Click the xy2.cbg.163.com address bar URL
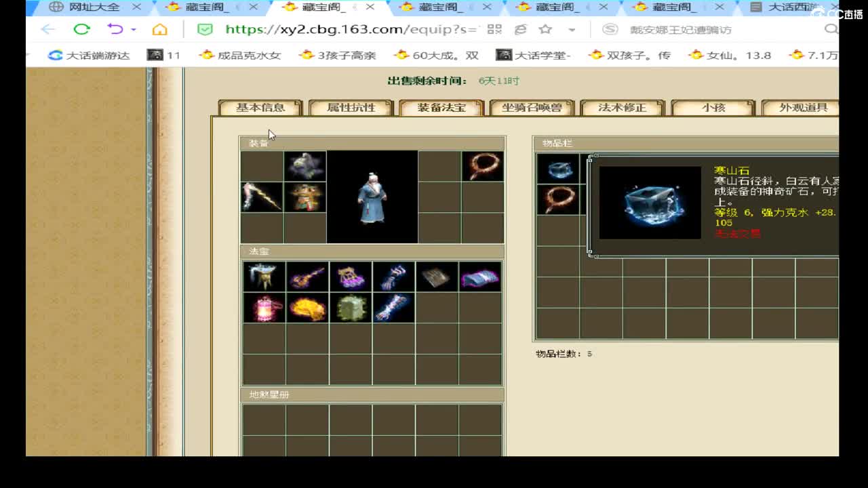 tap(353, 29)
